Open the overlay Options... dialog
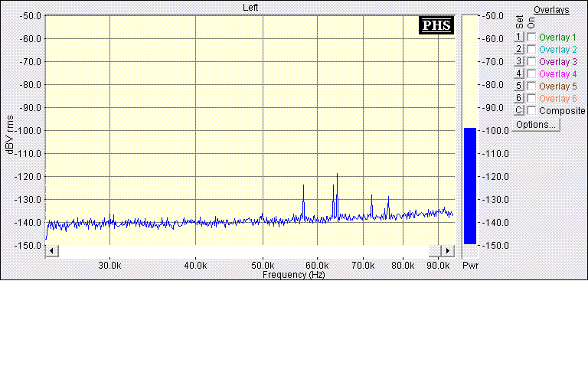Screen dimensions: 588x392 point(536,125)
